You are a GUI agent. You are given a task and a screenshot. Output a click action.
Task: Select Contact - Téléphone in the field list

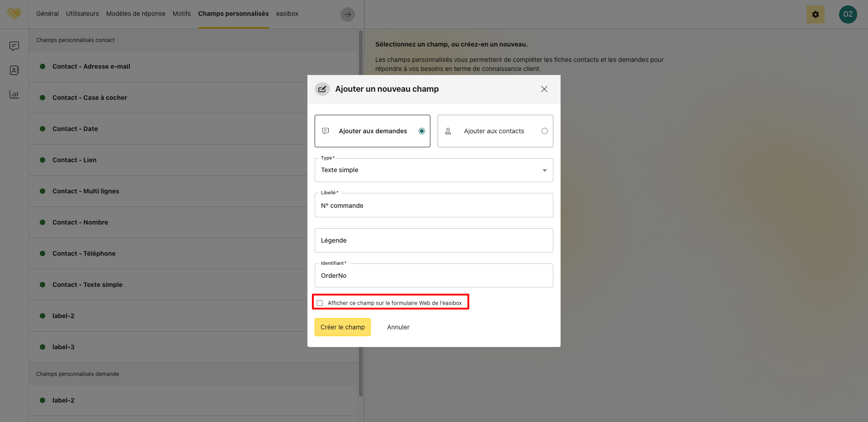coord(84,253)
